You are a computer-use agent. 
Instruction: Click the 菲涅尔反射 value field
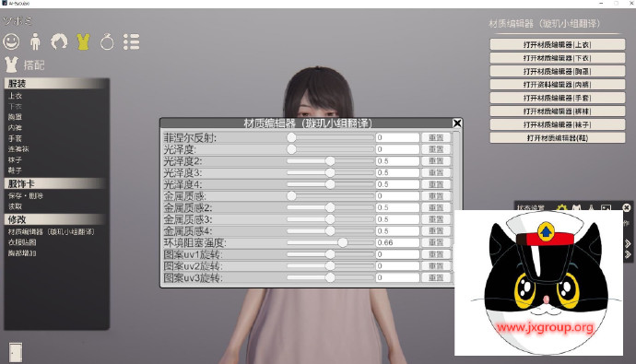point(397,137)
